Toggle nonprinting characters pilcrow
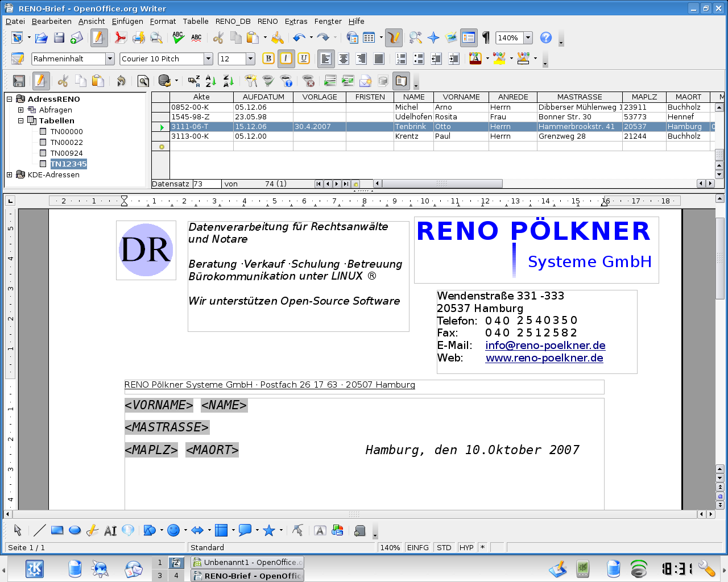Screen dimensions: 728x582 click(x=486, y=38)
